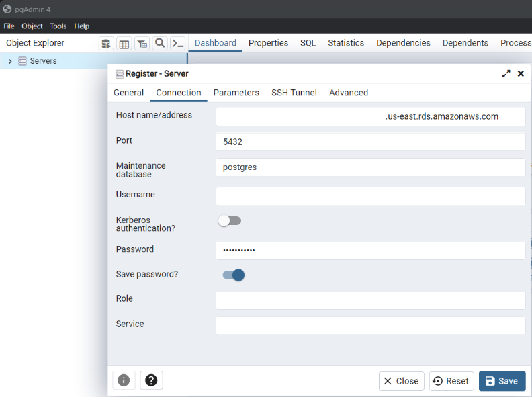The image size is (532, 397).
Task: Click the Add server toolbar icon
Action: 106,44
